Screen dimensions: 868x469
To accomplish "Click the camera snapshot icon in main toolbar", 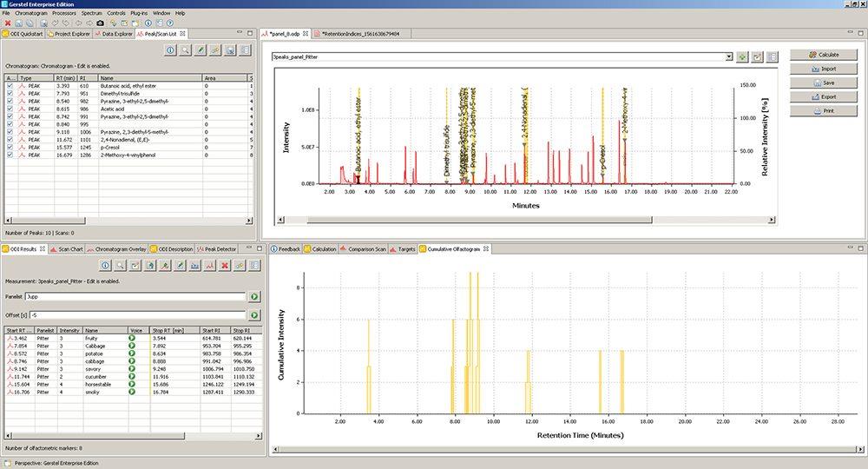I will [x=100, y=23].
